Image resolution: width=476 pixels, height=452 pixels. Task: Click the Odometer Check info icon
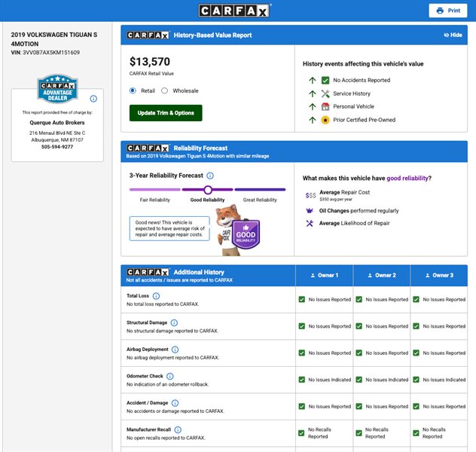point(169,376)
